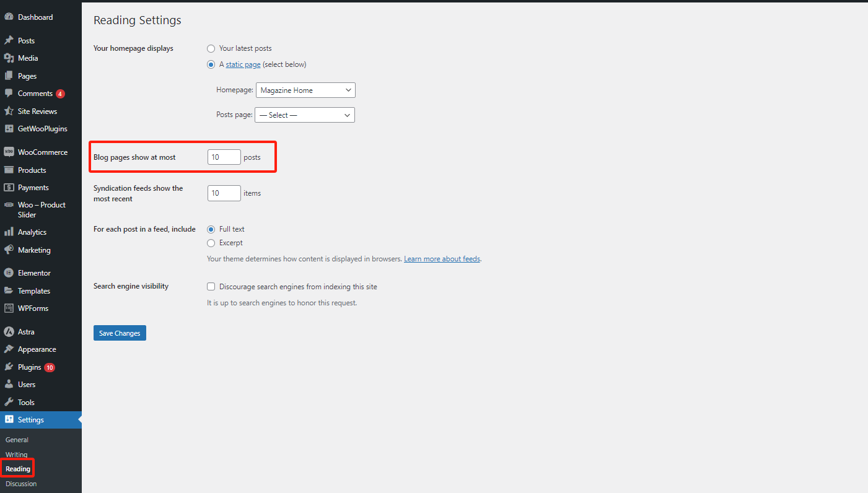This screenshot has height=493, width=868.
Task: Switch to the Discussion settings page
Action: pos(20,484)
